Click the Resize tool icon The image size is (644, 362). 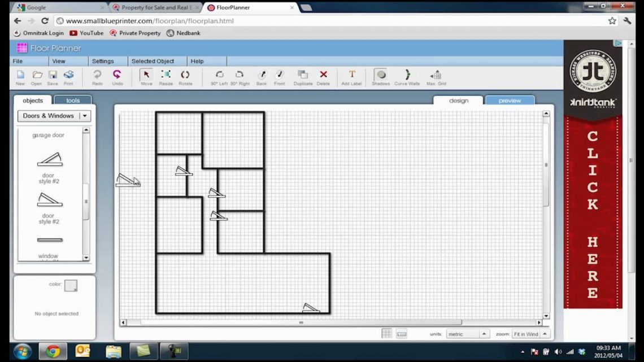[166, 76]
